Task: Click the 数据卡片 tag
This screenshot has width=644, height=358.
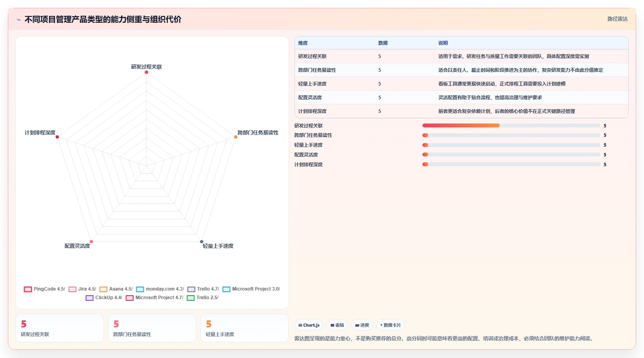Action: tap(391, 325)
